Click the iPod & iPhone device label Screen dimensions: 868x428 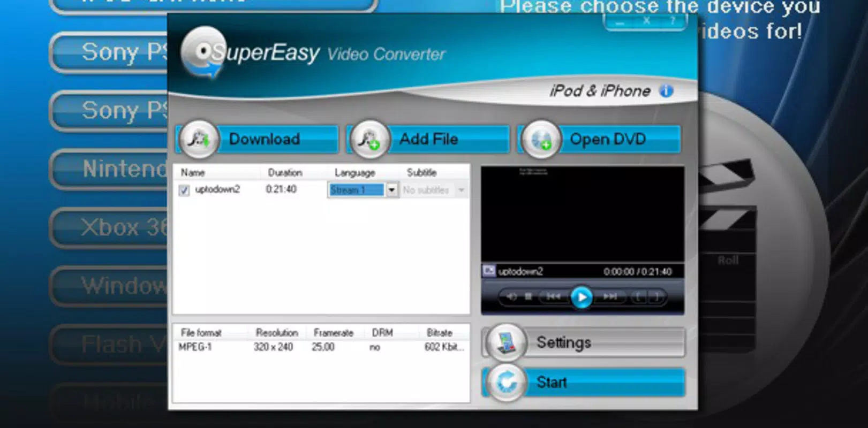(600, 91)
